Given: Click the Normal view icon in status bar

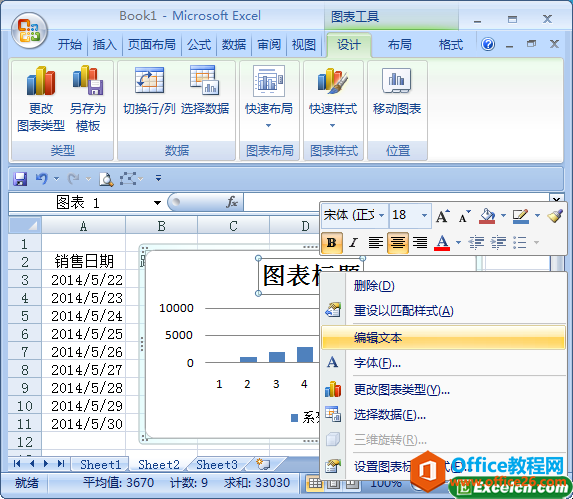Looking at the screenshot, I should point(315,483).
